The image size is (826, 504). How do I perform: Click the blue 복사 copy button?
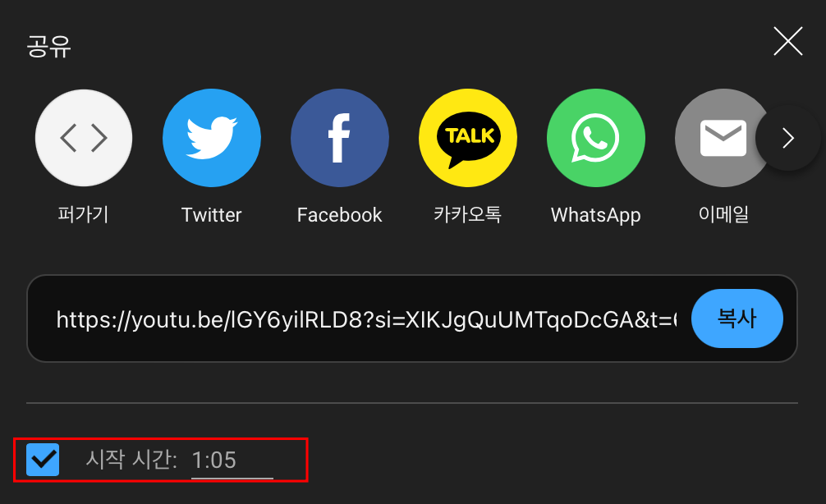737,318
